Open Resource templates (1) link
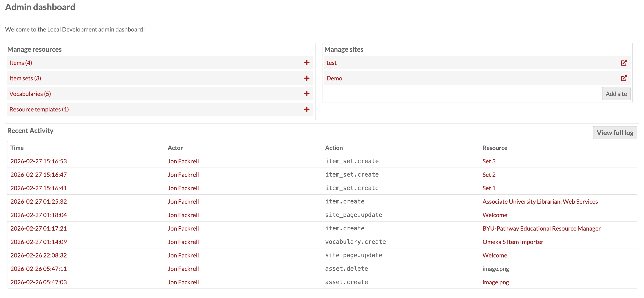Viewport: 644px width, 298px height. 39,109
